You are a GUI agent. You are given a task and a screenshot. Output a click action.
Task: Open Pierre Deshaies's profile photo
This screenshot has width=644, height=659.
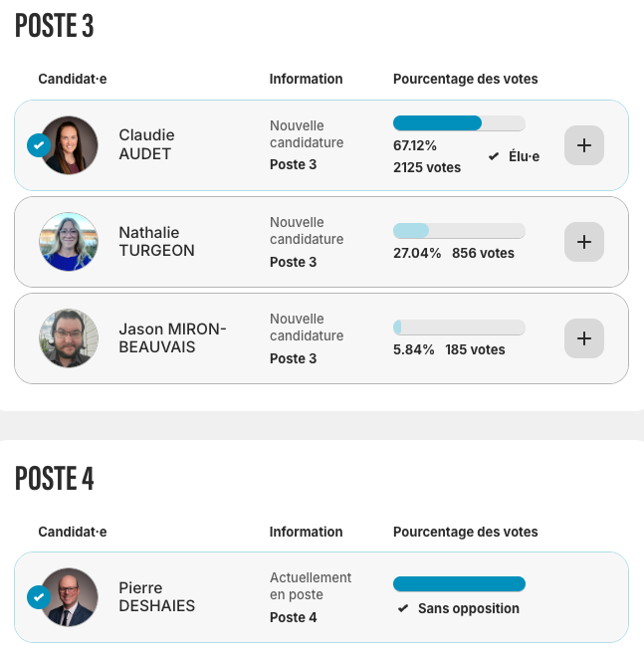tap(70, 597)
